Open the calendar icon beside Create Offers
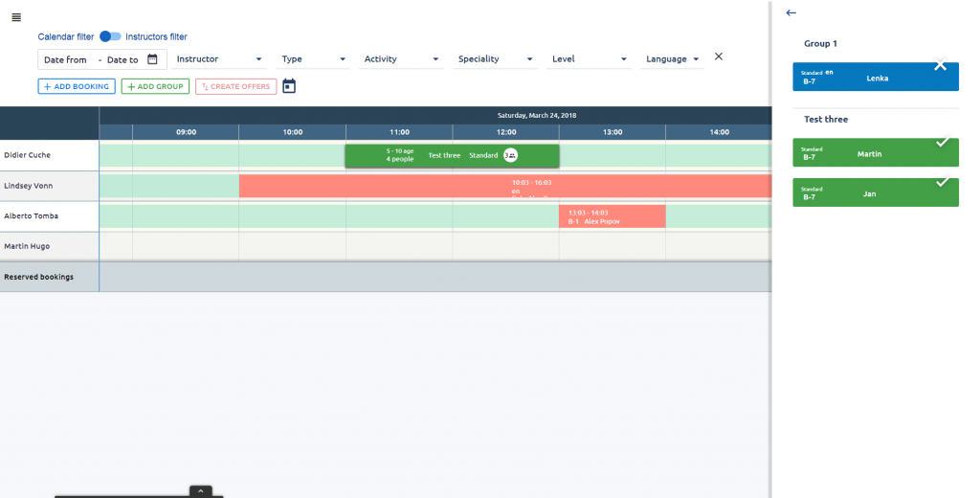Image resolution: width=980 pixels, height=498 pixels. 289,86
